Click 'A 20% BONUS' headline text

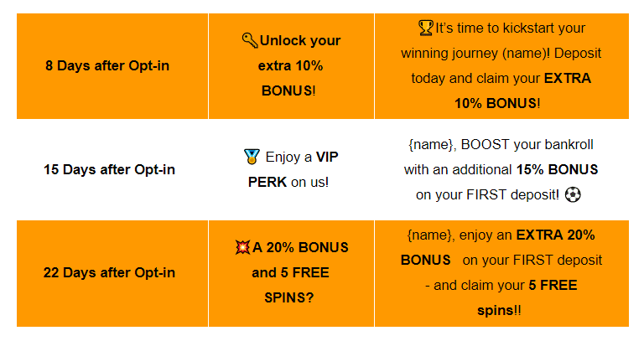(300, 247)
